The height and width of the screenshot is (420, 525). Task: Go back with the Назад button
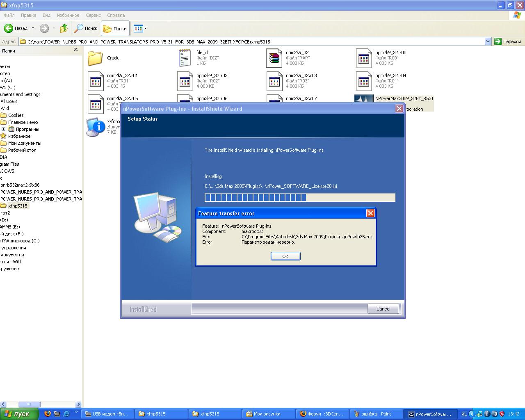pos(16,28)
